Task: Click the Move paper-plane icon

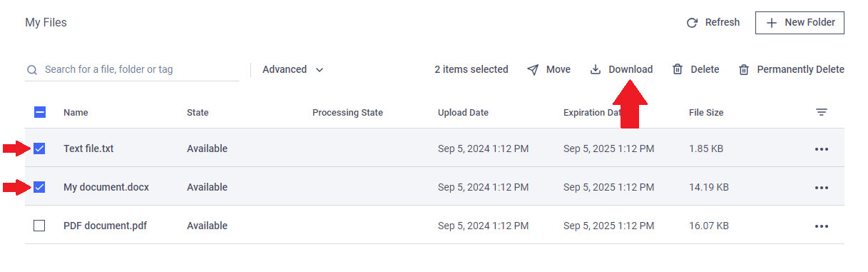Action: [x=533, y=70]
